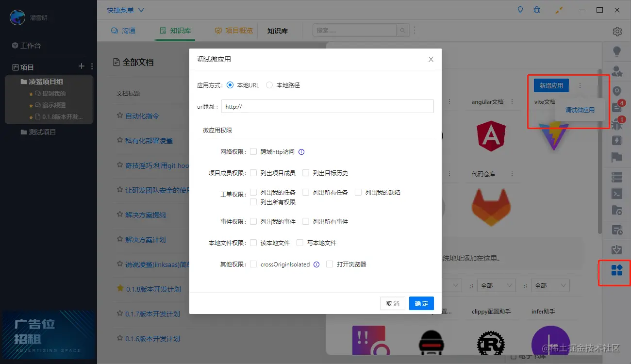The width and height of the screenshot is (631, 364).
Task: Open the blue app grid icon in sidebar
Action: click(x=617, y=270)
